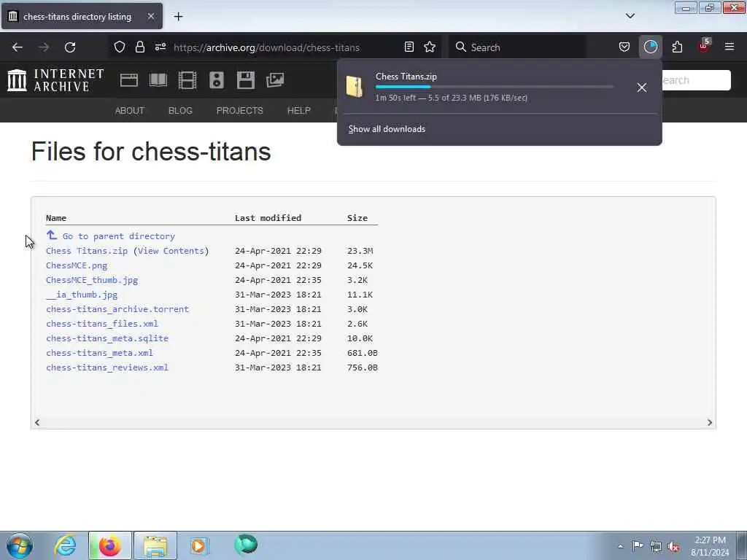The height and width of the screenshot is (560, 747).
Task: Click the Internet Archive logo
Action: tap(55, 80)
